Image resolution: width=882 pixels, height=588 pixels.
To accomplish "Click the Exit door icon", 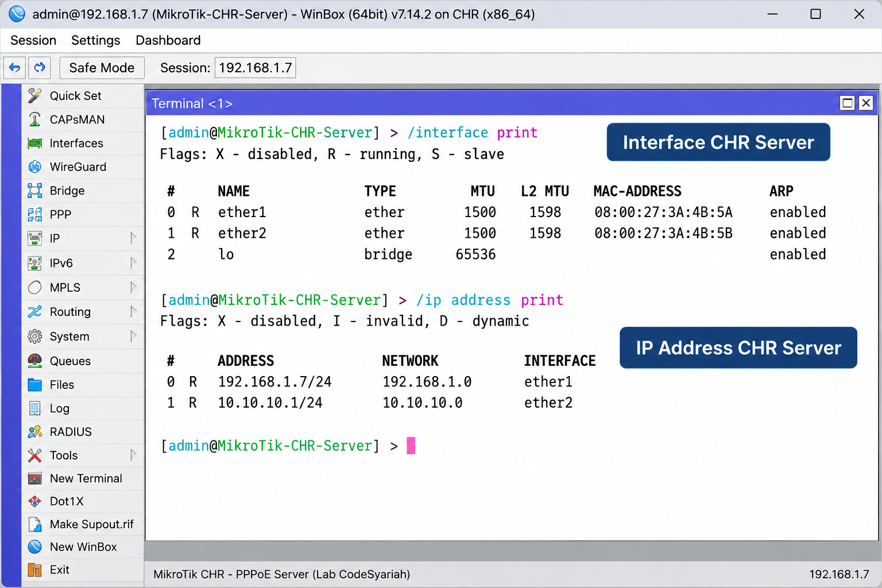I will tap(35, 570).
